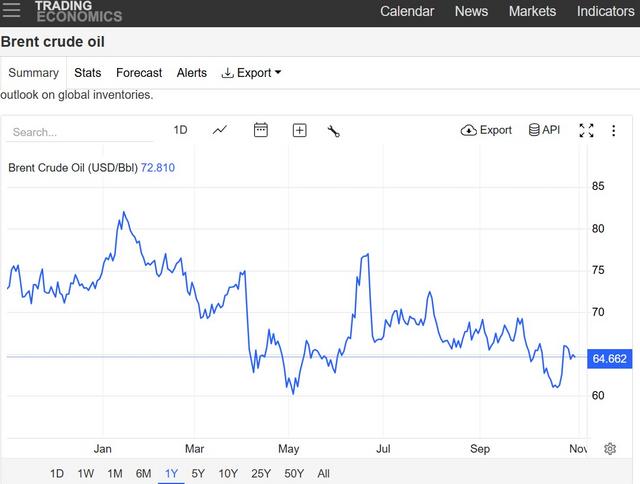Open the 1D interval selector
The width and height of the screenshot is (640, 484).
(180, 130)
